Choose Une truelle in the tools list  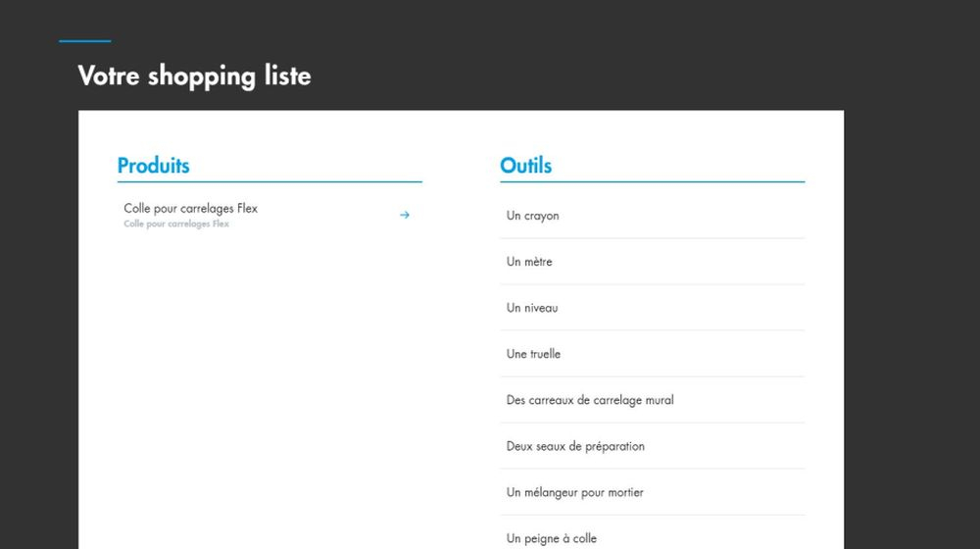point(534,354)
